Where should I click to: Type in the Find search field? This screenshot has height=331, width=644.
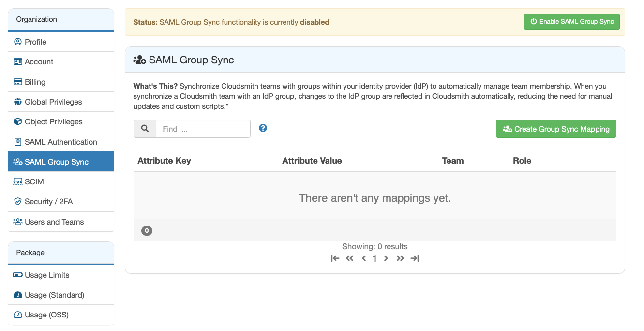pyautogui.click(x=203, y=129)
